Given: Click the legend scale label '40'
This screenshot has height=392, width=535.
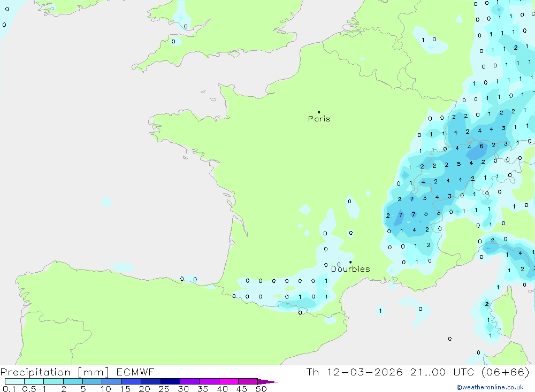Looking at the screenshot, I should [222, 389].
